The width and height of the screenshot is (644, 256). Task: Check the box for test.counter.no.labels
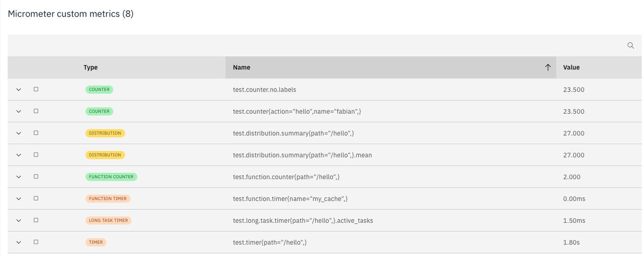click(36, 89)
